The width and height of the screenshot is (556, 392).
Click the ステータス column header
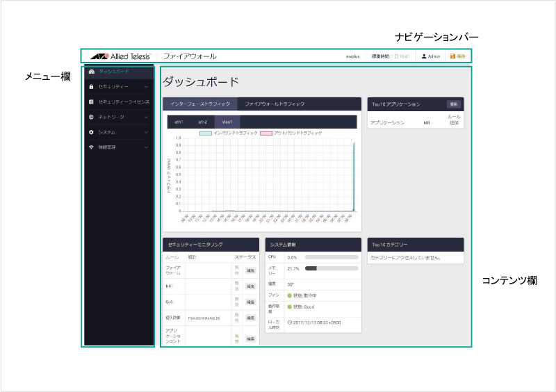pyautogui.click(x=245, y=257)
